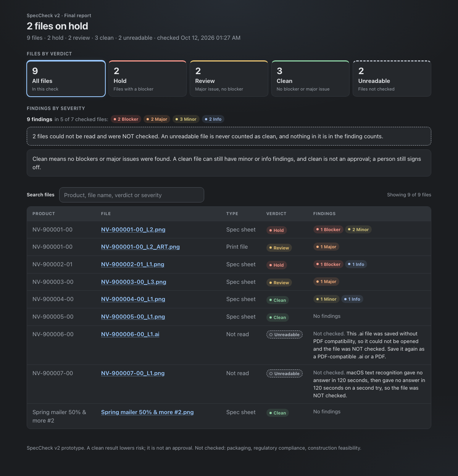Click the VERDICT column header
The height and width of the screenshot is (476, 458).
point(276,214)
